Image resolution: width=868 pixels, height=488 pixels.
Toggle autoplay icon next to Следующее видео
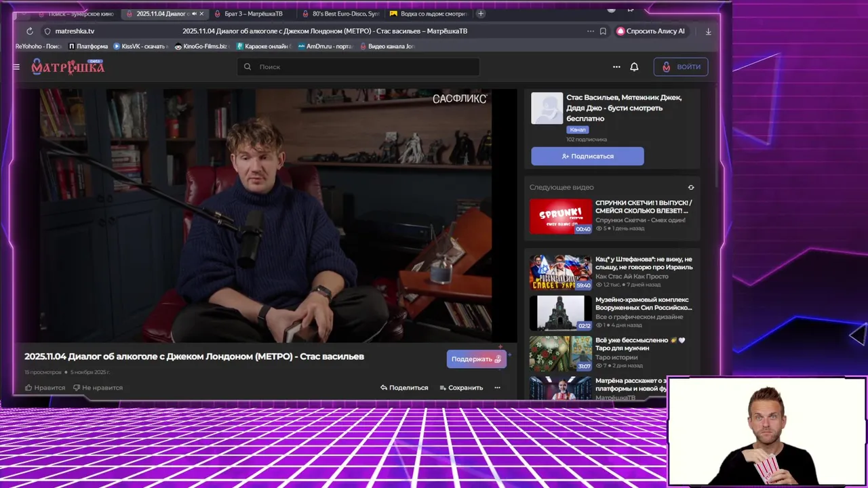tap(691, 187)
